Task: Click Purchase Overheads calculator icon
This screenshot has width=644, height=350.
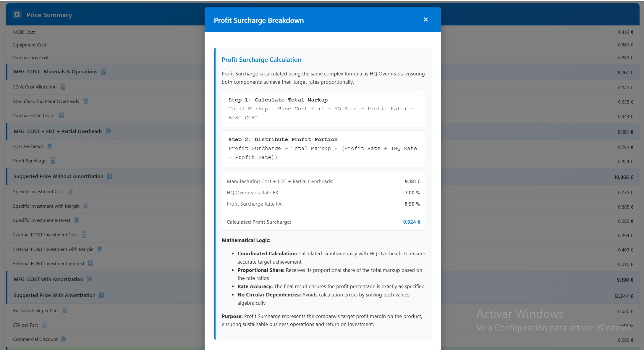Action: [x=62, y=115]
